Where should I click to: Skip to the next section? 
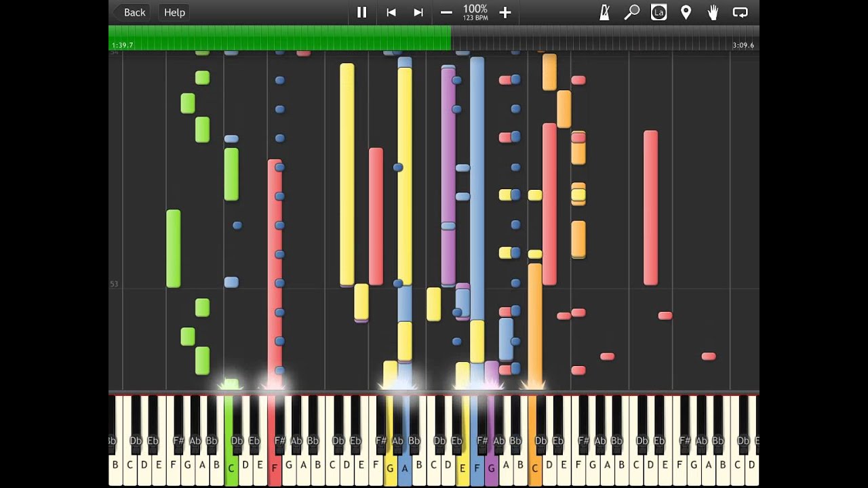pyautogui.click(x=418, y=12)
